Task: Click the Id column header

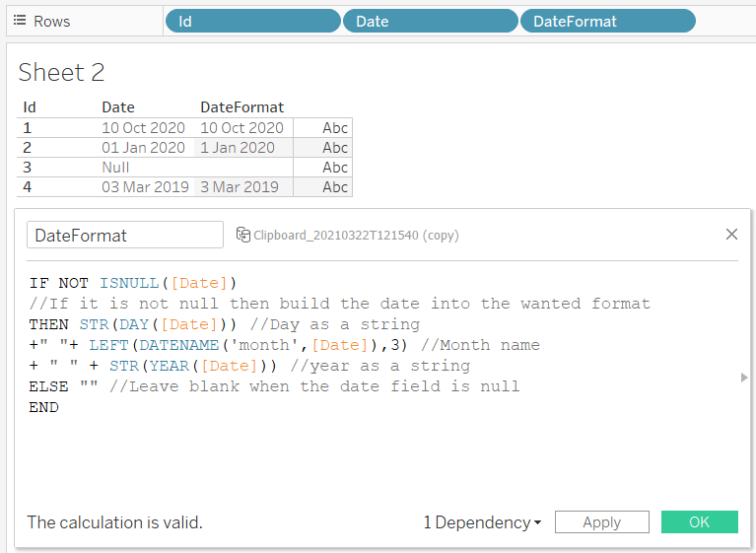Action: pos(30,107)
